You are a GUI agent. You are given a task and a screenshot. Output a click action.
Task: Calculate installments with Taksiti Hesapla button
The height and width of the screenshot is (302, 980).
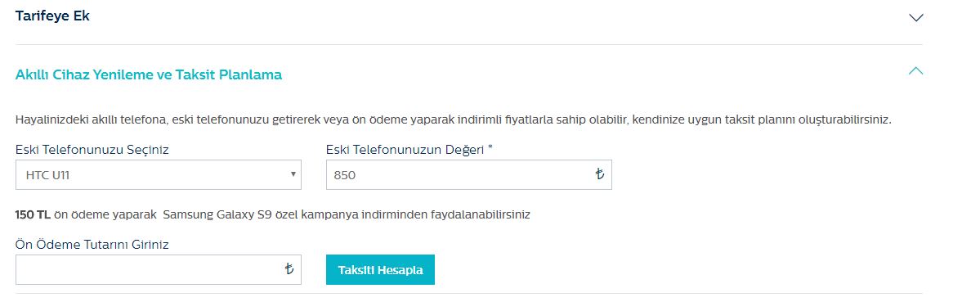380,270
